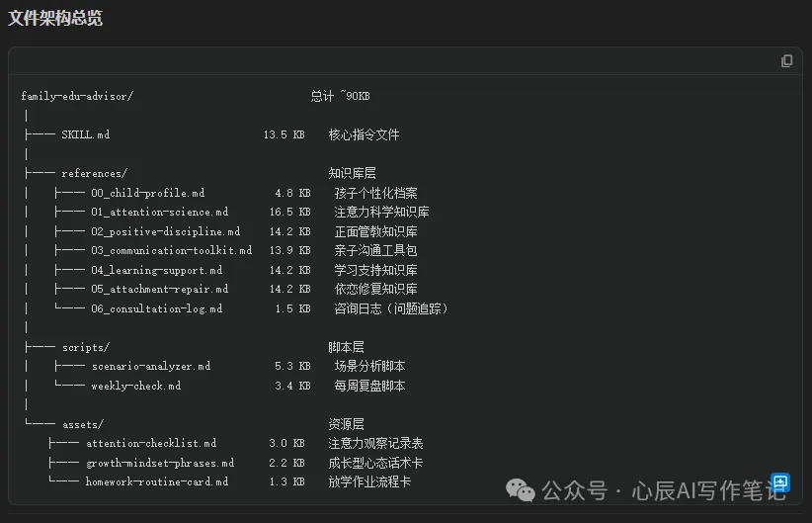Select 06_consultation-log.md in the tree
Image resolution: width=812 pixels, height=523 pixels.
[156, 308]
